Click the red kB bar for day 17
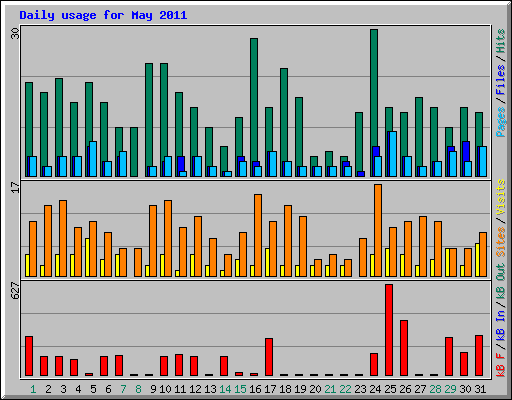512x400 pixels. coord(269,357)
